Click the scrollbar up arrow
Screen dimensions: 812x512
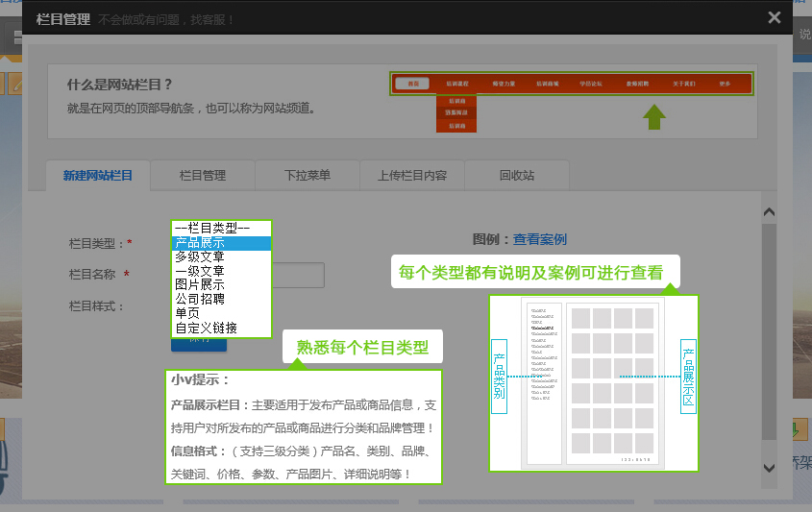pos(769,212)
